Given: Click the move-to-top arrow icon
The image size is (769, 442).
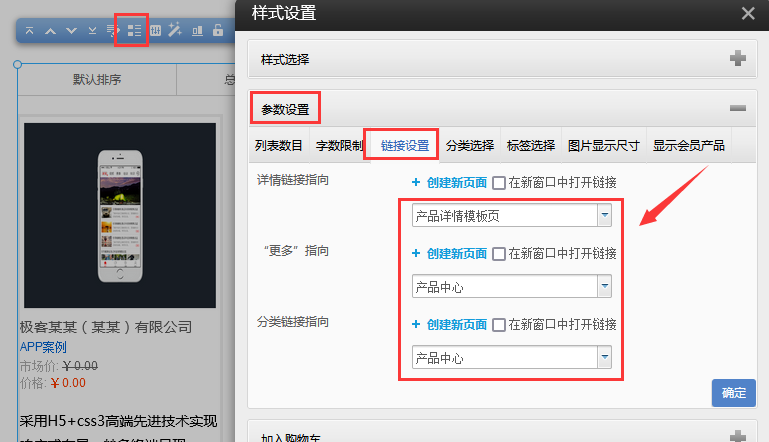Looking at the screenshot, I should tap(30, 31).
